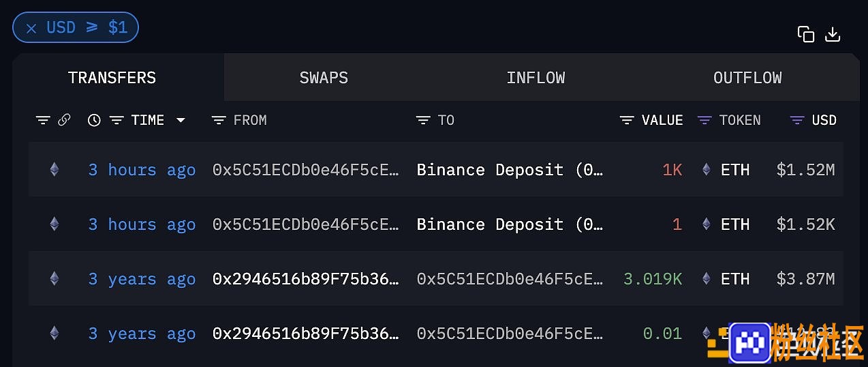Open sender address 0x2946516b89F75b36 in third row
868x367 pixels.
coord(306,279)
